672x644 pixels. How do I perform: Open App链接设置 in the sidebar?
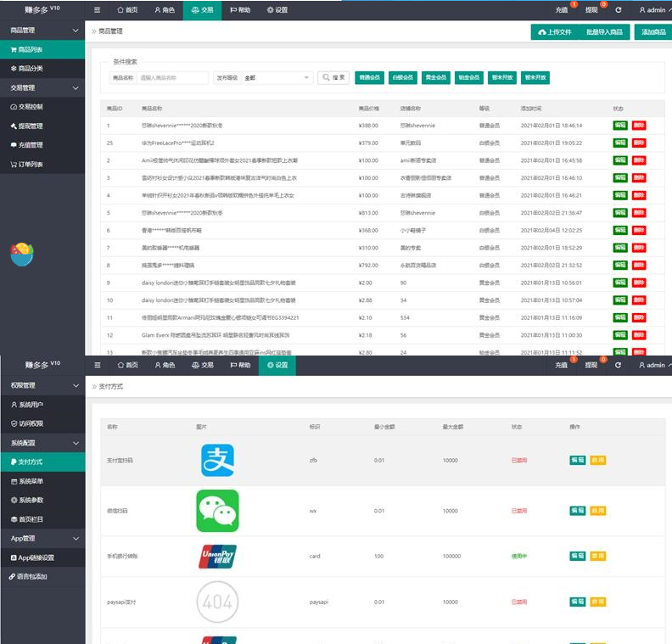pos(36,557)
